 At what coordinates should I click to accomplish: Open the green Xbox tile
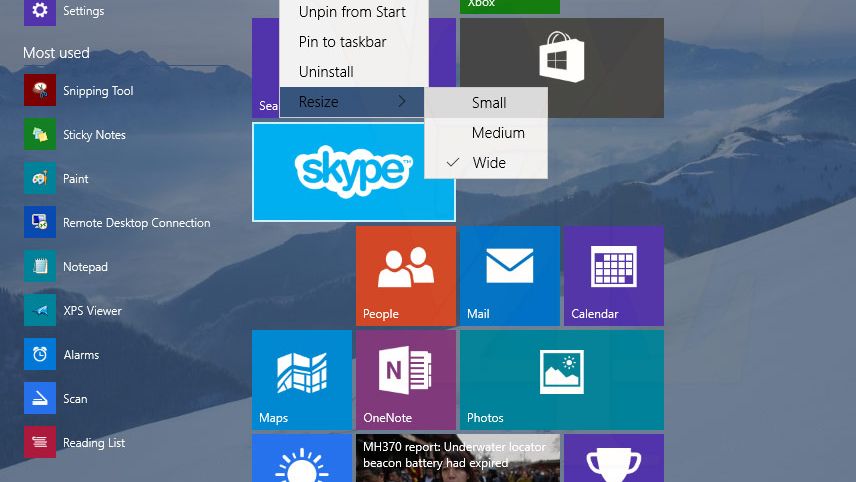coord(510,7)
